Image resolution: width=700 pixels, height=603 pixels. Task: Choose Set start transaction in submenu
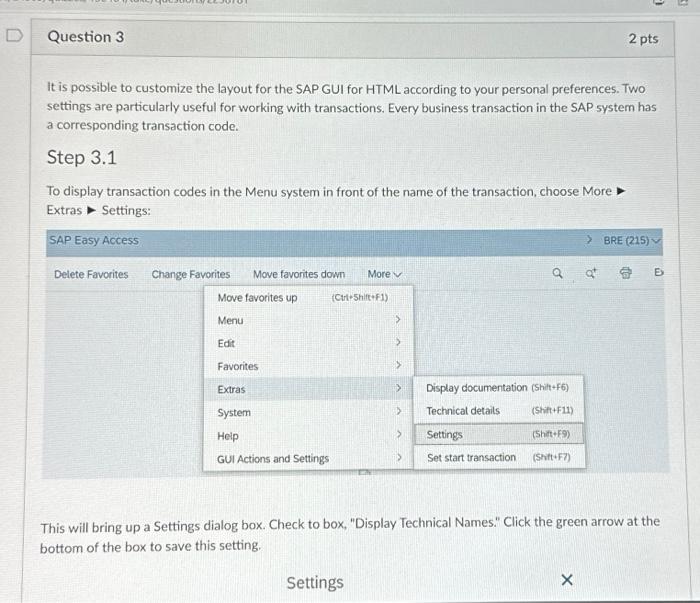pyautogui.click(x=499, y=457)
